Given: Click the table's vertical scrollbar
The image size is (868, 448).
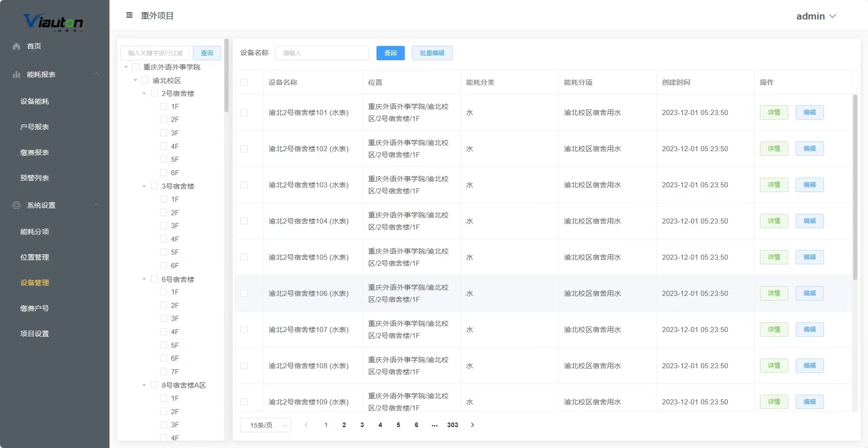Looking at the screenshot, I should point(855,187).
